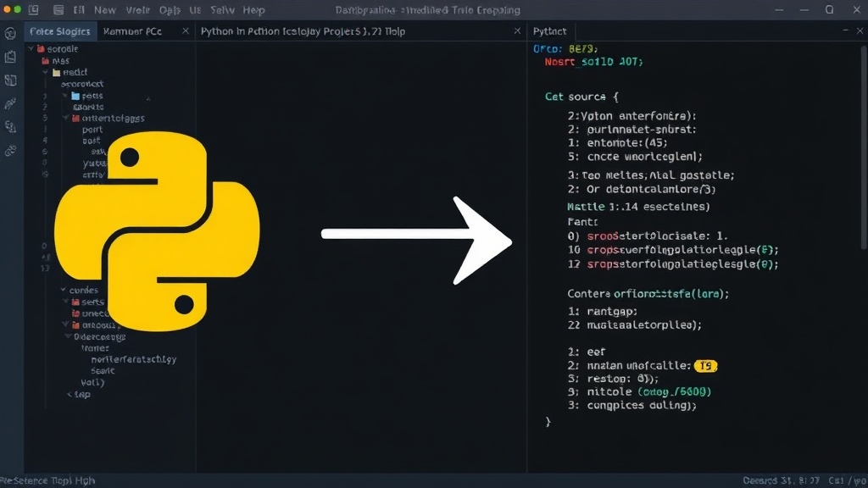Select the 'Seaile' tree row
The width and height of the screenshot is (868, 488).
click(103, 371)
